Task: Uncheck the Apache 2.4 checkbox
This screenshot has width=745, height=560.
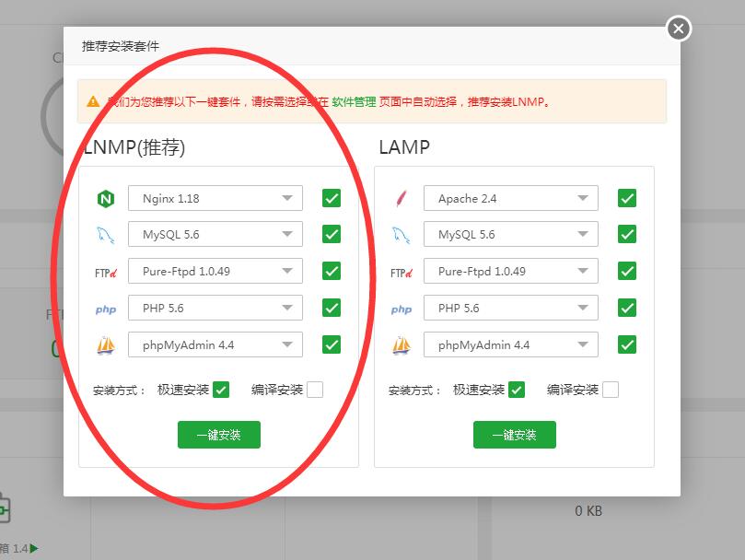Action: pyautogui.click(x=627, y=198)
